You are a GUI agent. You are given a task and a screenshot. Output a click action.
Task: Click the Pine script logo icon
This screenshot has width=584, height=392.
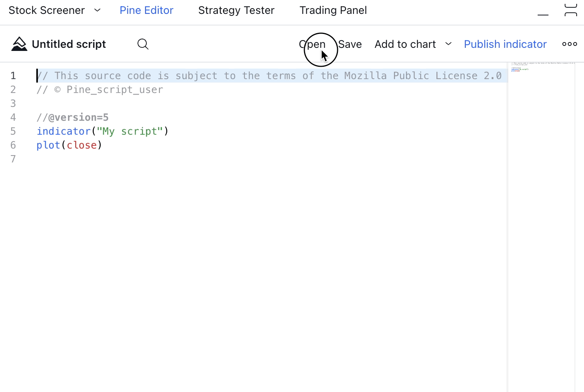19,44
